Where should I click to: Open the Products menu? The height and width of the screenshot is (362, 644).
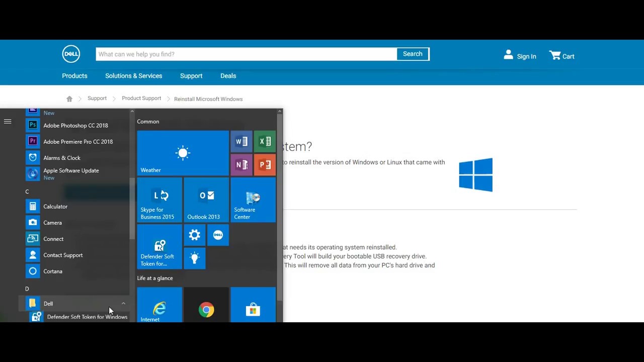click(74, 76)
